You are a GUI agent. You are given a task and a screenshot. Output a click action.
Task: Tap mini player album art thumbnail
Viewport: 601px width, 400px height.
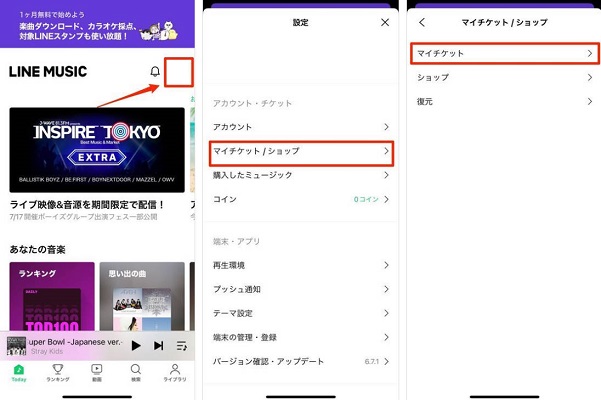pos(16,346)
